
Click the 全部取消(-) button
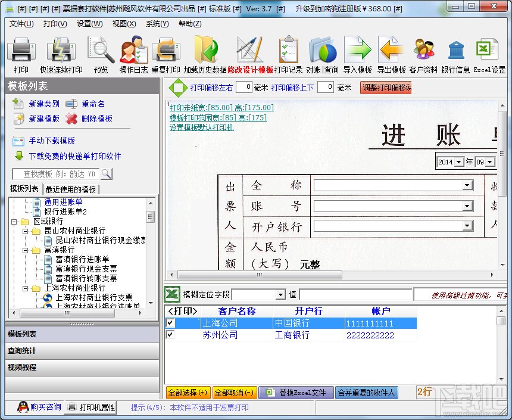235,392
